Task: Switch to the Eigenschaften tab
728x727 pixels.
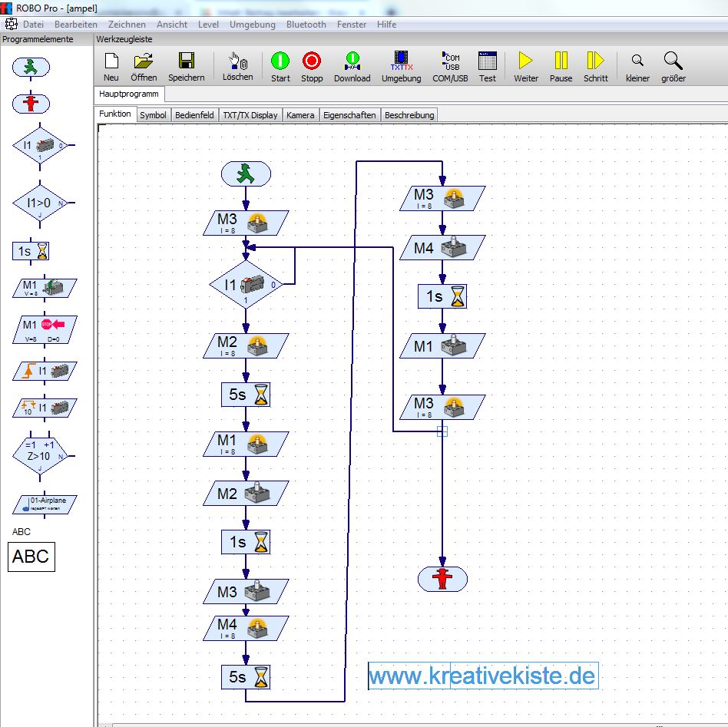Action: [x=349, y=115]
